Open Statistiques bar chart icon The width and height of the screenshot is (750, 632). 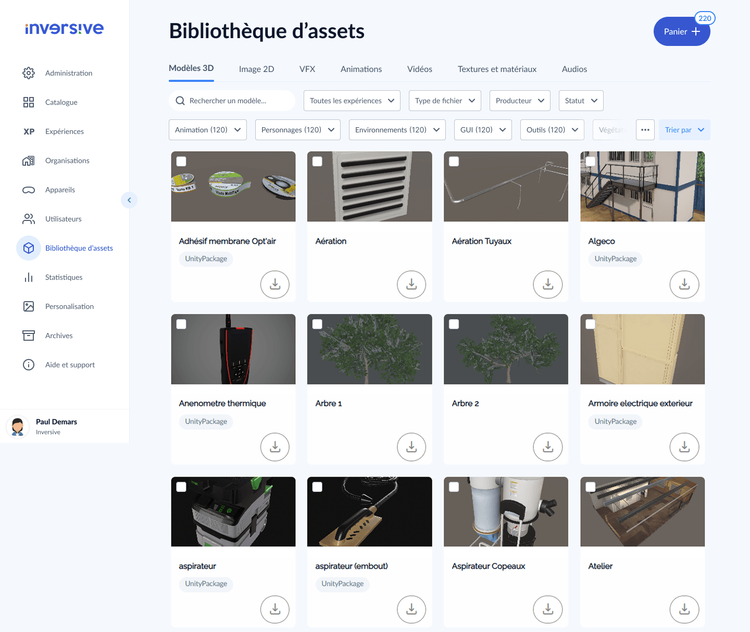(29, 277)
